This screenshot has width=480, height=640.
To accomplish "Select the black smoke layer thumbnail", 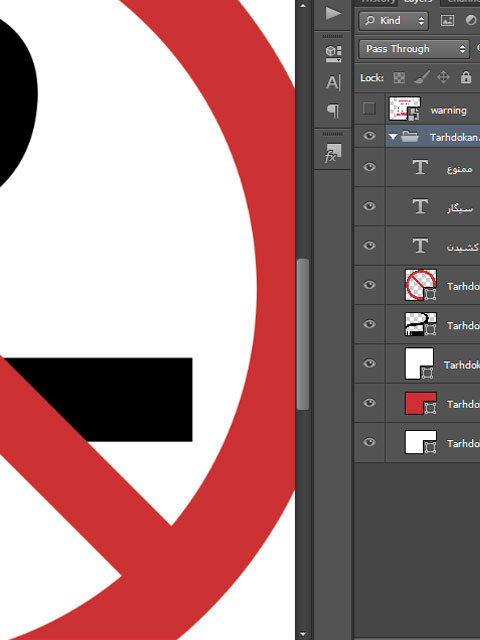I will pyautogui.click(x=421, y=324).
